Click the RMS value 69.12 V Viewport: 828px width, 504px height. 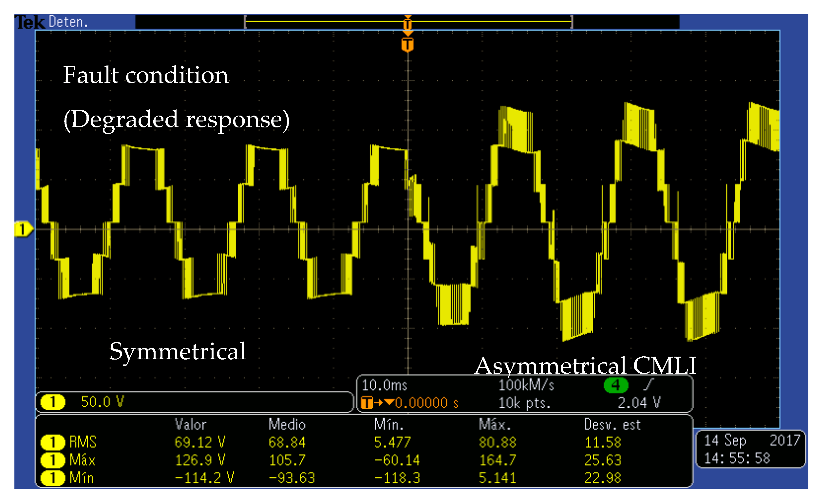click(199, 442)
